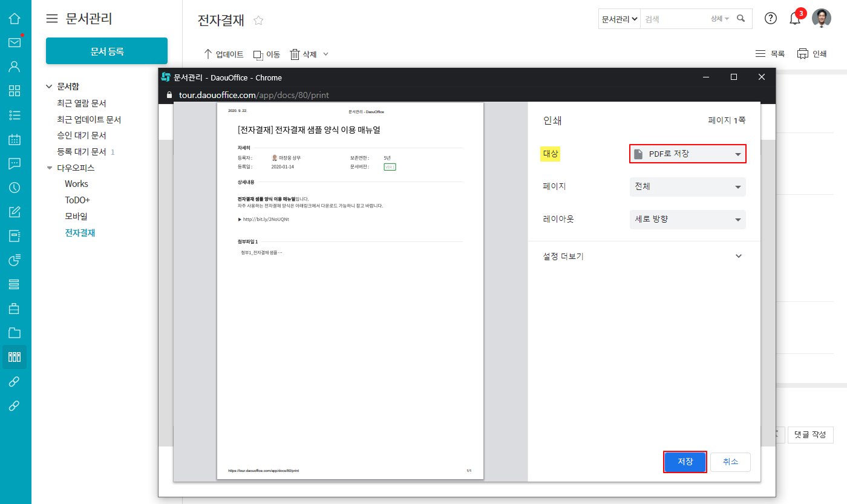Open the 대상 destination dropdown
Viewport: 847px width, 504px height.
tap(687, 154)
